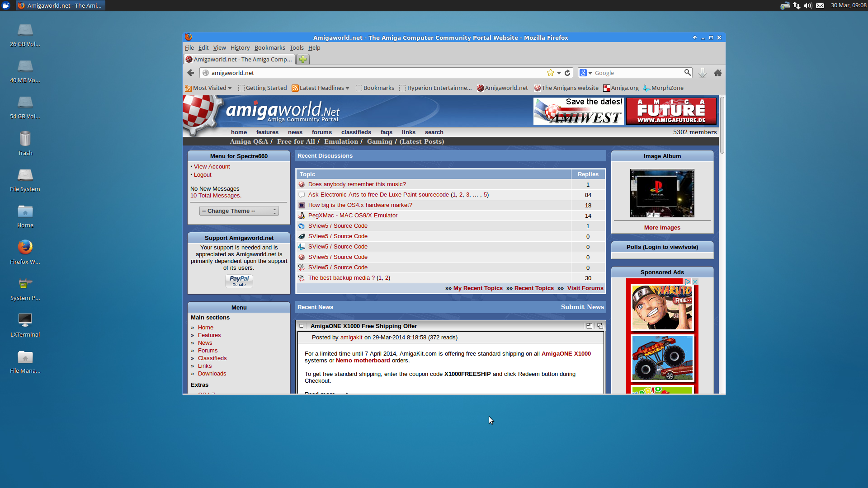Click the PlayStation Image Album thumbnail
868x488 pixels.
click(x=662, y=193)
